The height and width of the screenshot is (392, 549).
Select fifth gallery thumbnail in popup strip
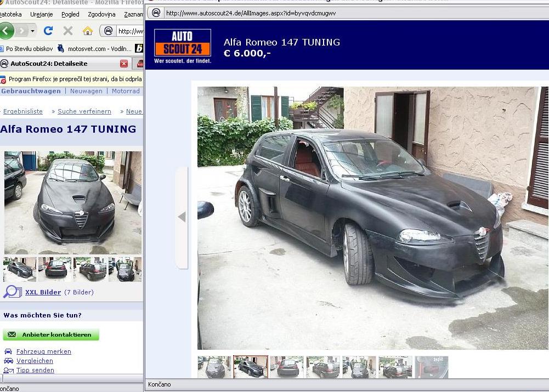click(359, 367)
